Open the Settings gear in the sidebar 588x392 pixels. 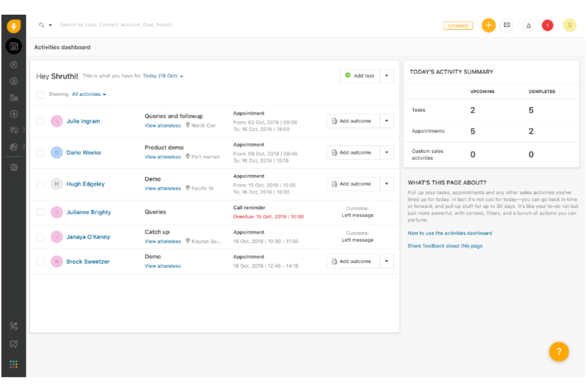pyautogui.click(x=14, y=167)
